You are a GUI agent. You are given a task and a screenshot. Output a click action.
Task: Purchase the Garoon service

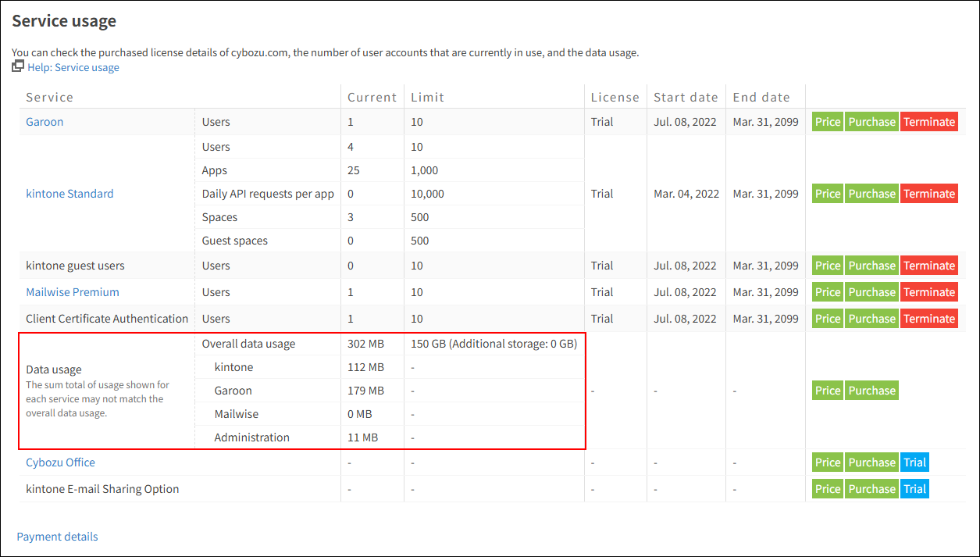click(871, 121)
